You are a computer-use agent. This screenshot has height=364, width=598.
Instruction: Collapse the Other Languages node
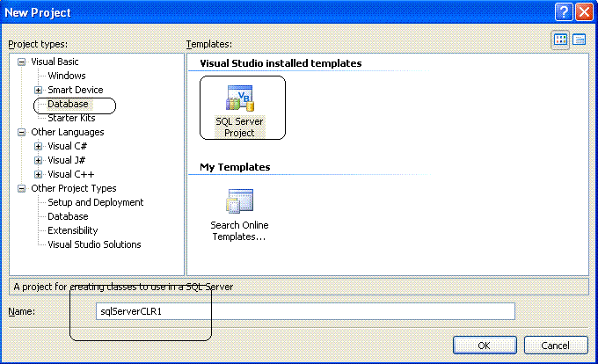pos(22,132)
